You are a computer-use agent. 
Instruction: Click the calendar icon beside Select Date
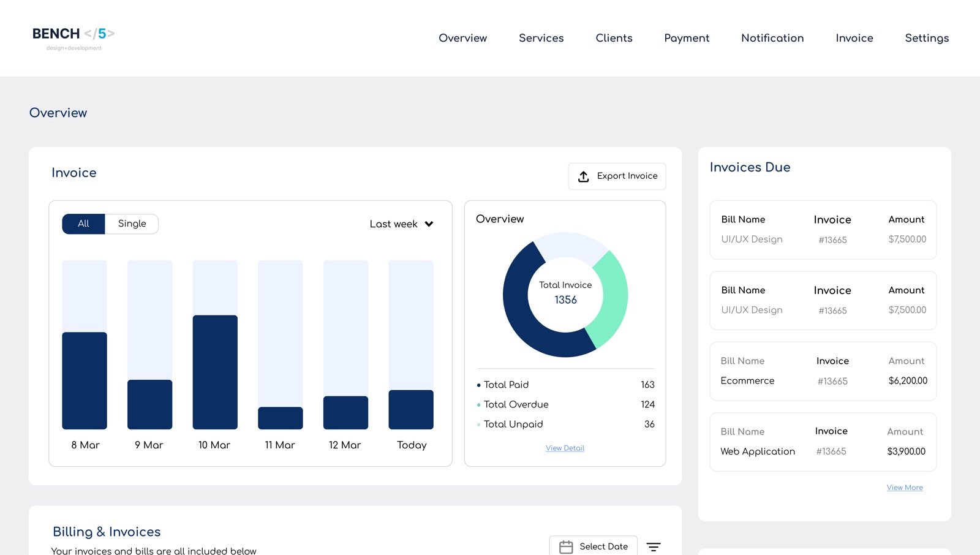pos(566,547)
